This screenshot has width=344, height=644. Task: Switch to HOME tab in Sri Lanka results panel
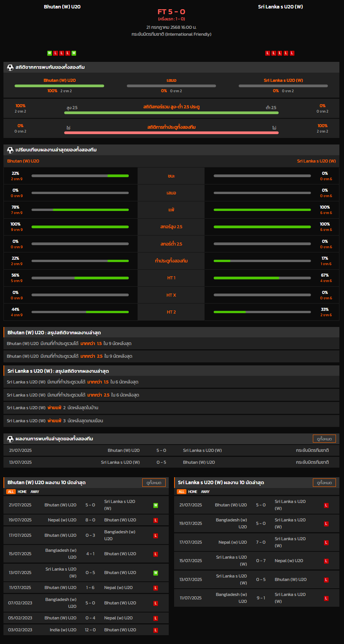pos(193,492)
